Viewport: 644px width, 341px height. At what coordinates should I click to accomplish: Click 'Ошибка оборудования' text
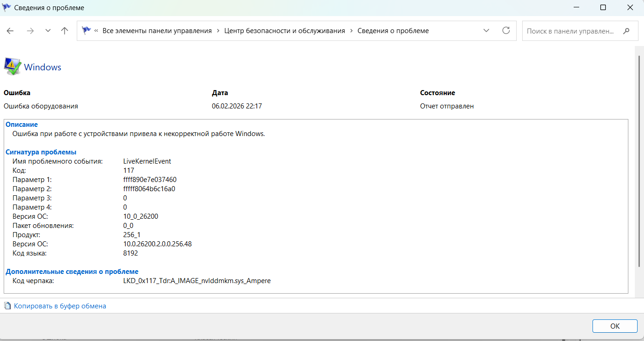[41, 106]
